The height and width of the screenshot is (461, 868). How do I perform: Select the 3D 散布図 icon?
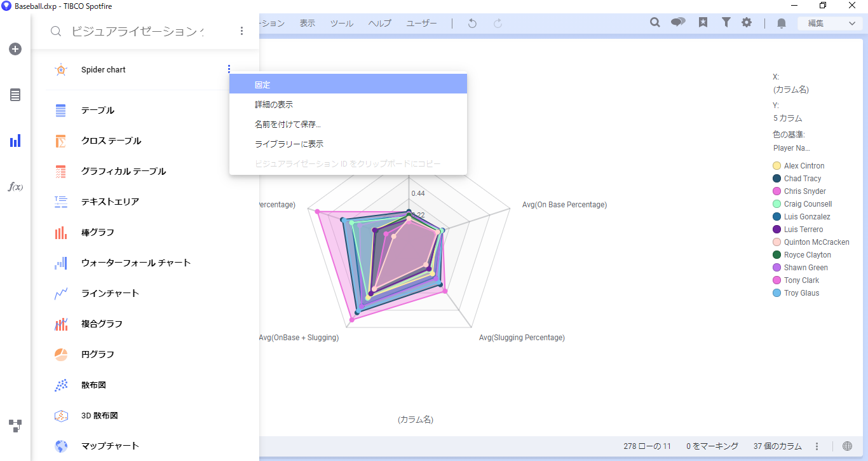coord(61,416)
